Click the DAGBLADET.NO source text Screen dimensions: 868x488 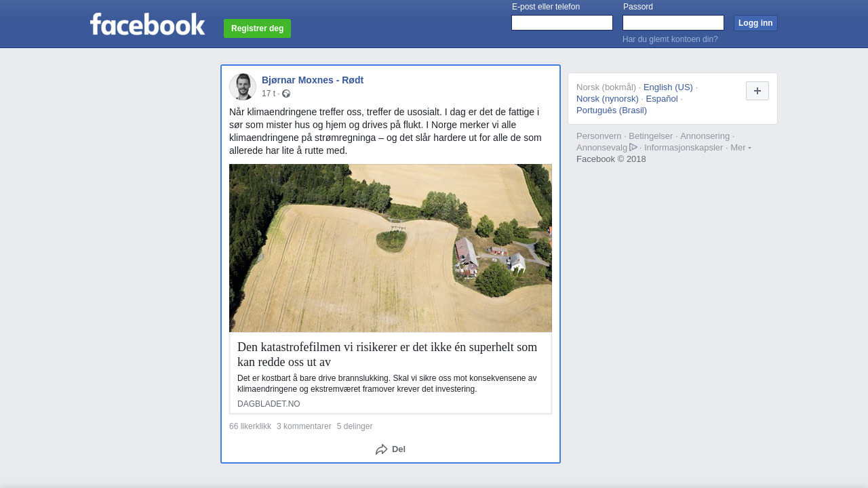[x=269, y=404]
